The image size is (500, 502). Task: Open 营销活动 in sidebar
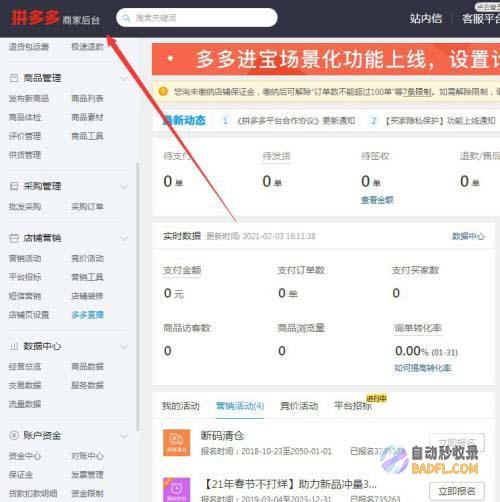(25, 258)
